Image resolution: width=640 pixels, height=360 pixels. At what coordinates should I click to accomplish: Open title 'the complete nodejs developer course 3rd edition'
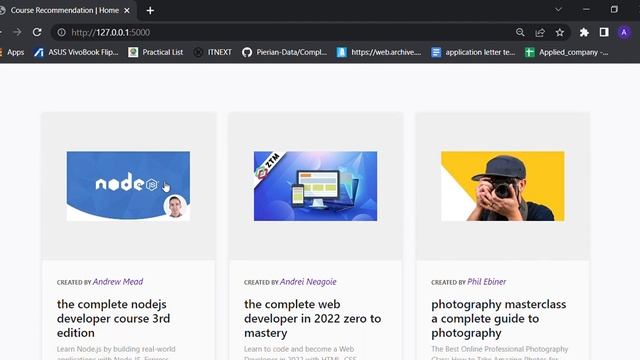pos(113,318)
